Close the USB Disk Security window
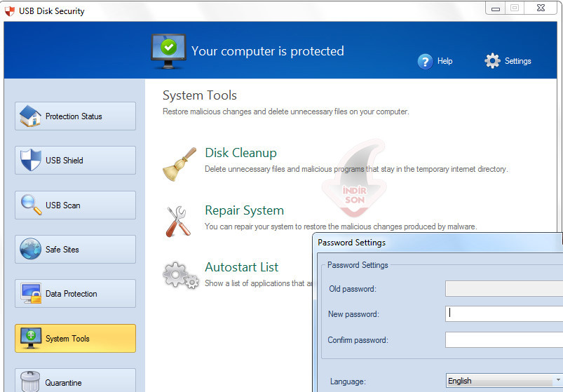This screenshot has height=392, width=563. pos(541,8)
